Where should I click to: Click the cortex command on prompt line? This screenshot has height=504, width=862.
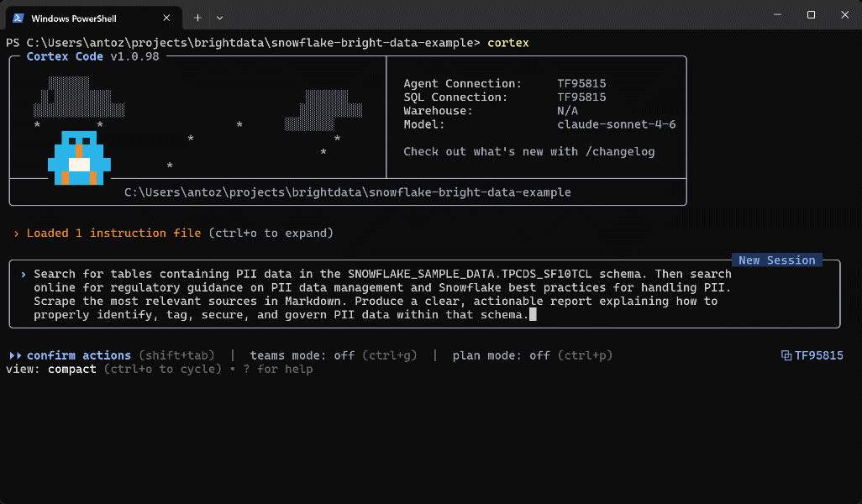click(508, 43)
